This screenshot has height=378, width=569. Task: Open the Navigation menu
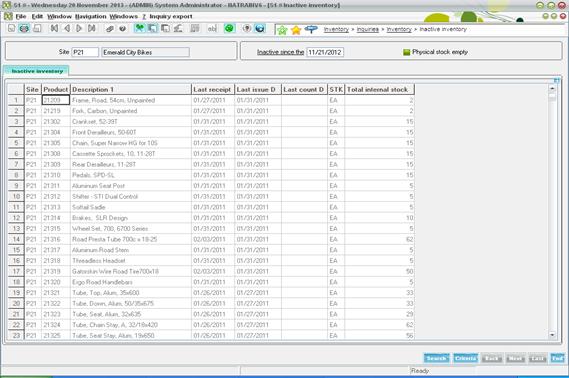click(91, 16)
